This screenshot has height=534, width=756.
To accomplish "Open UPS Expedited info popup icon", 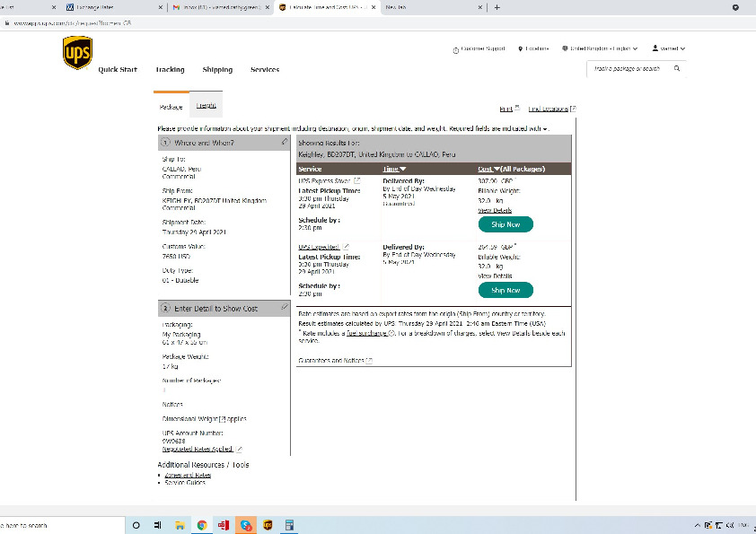I will (x=347, y=246).
